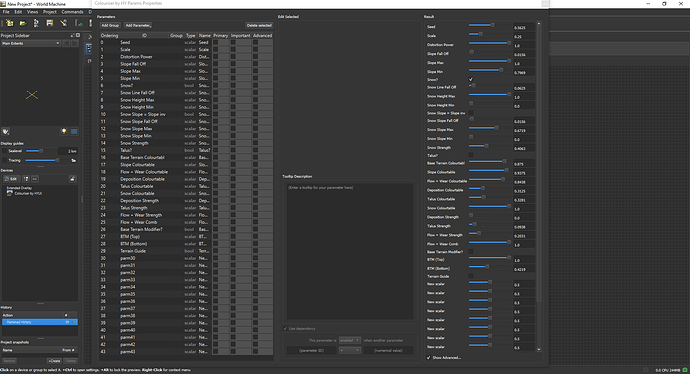Viewport: 690px width, 374px height.
Task: Toggle the Show Advanced checkbox
Action: click(x=429, y=358)
